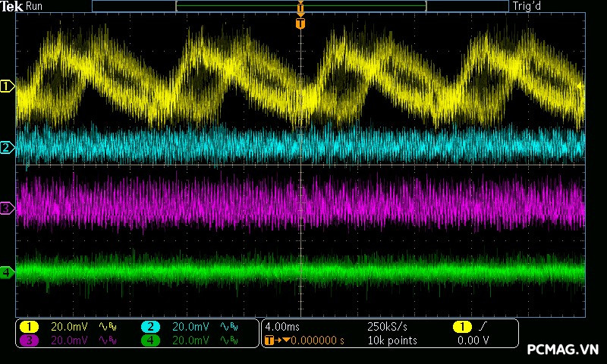Click the Tek logo
Screen dimensions: 607x364
click(x=12, y=6)
